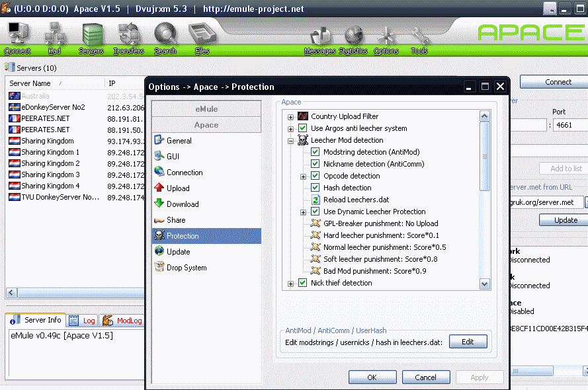Toggle Use Argos anti leecher system checkbox
588x390 pixels.
pyautogui.click(x=303, y=128)
